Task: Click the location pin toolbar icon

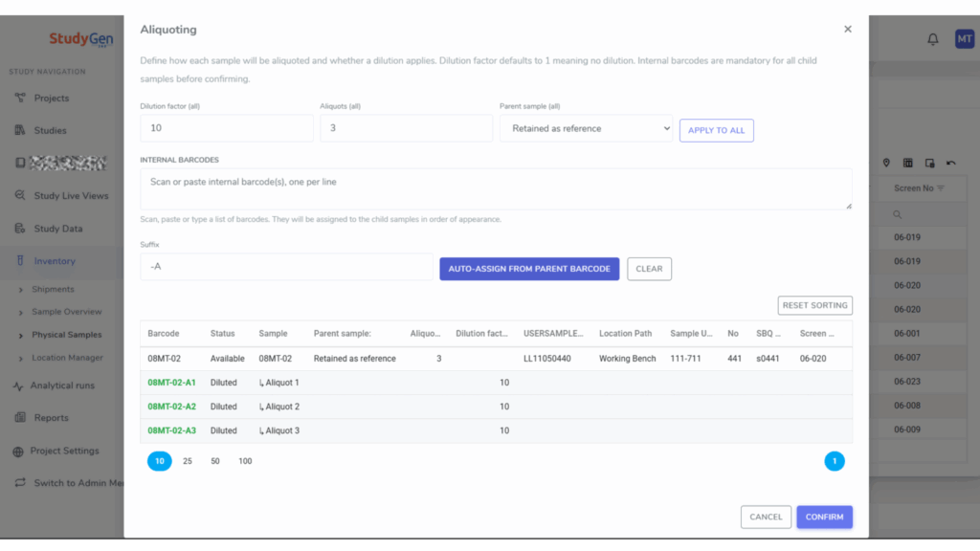Action: pyautogui.click(x=886, y=163)
